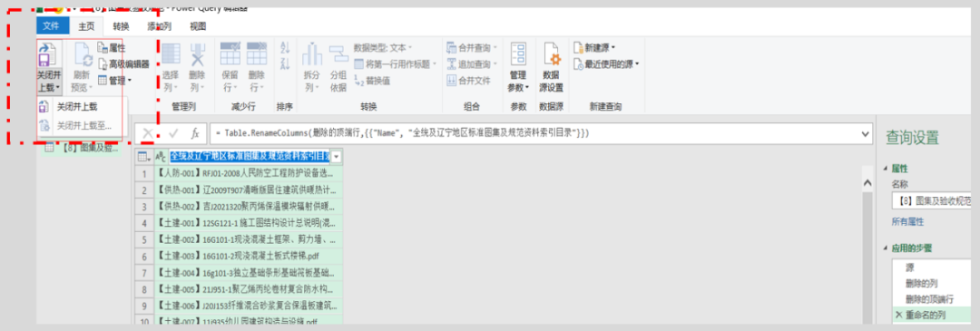Click the table corner icon above row numbers
This screenshot has width=980, height=331.
tap(143, 157)
